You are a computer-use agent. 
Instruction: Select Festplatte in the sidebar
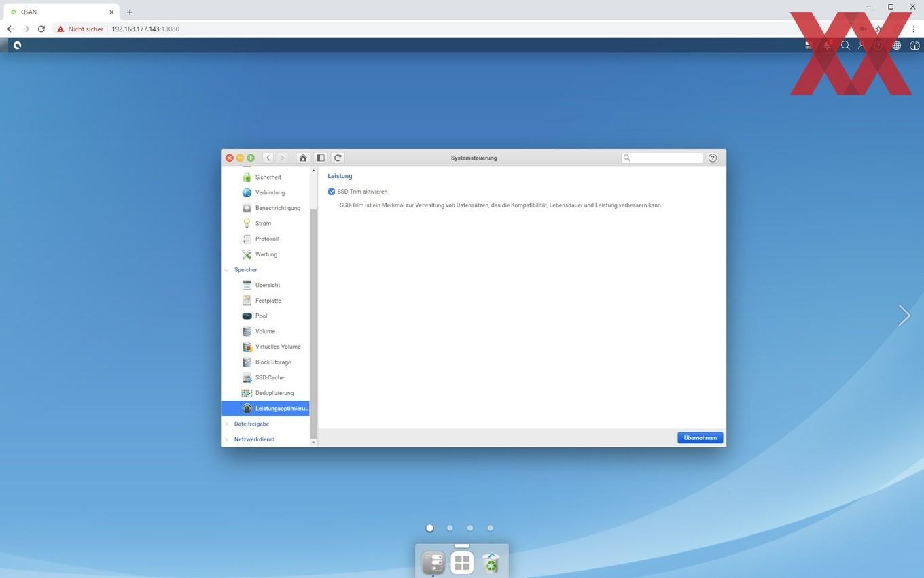(x=266, y=301)
